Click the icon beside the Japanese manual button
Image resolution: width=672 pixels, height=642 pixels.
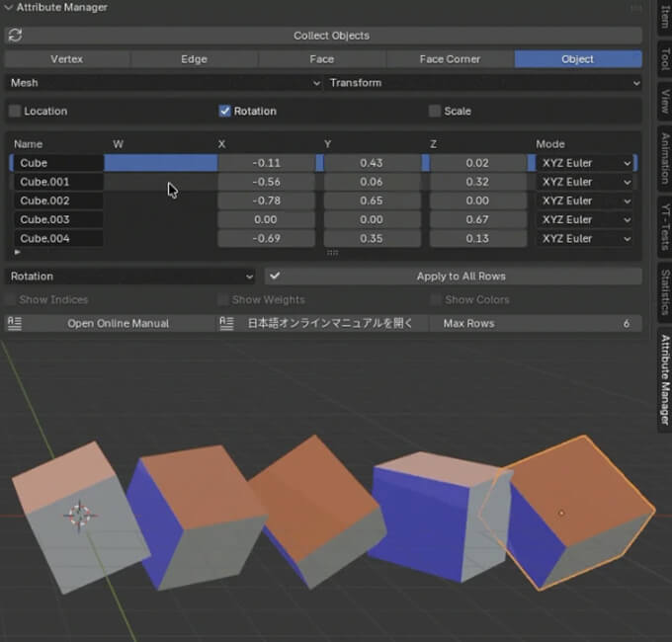tap(227, 323)
